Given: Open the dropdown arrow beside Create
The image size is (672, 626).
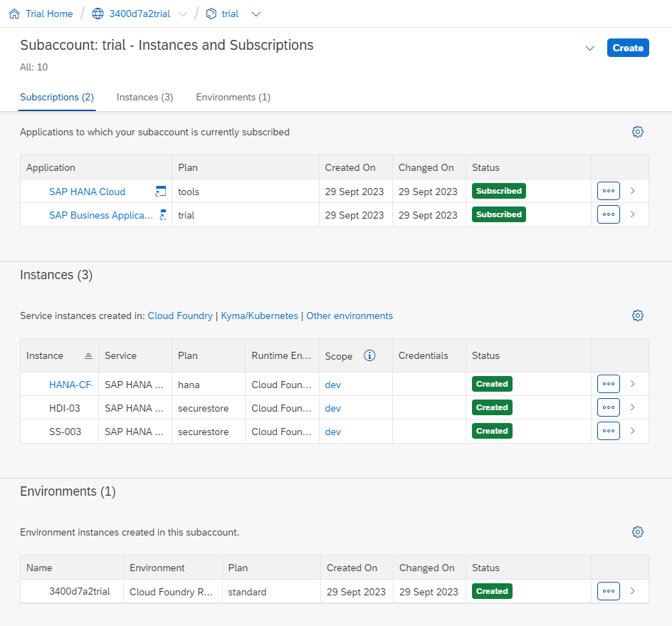Looking at the screenshot, I should click(589, 48).
